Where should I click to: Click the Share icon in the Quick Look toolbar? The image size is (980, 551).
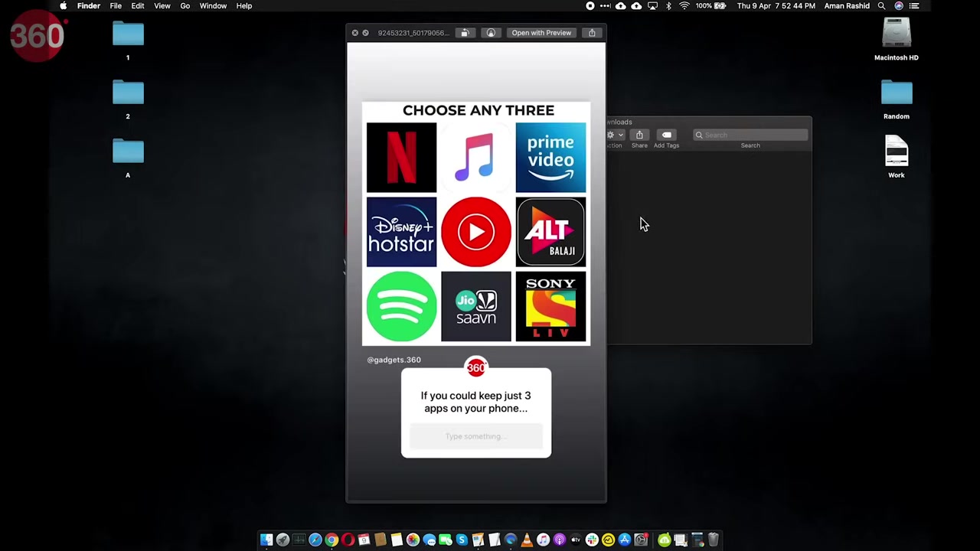coord(592,32)
